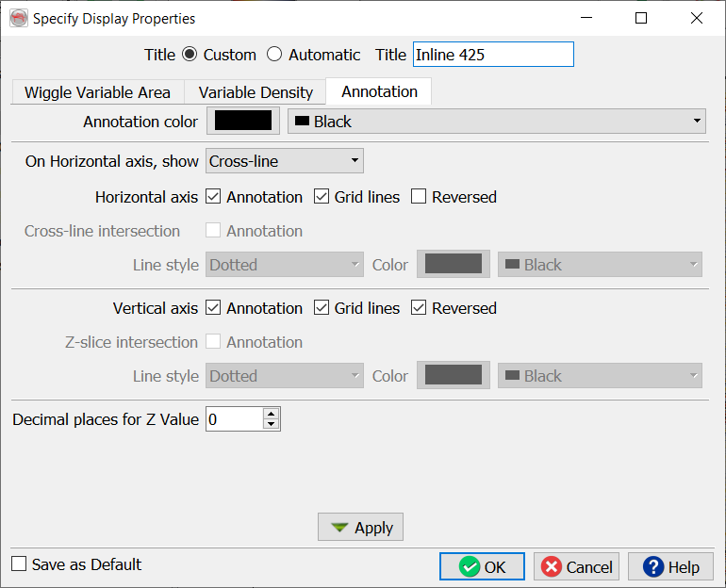726x588 pixels.
Task: Select the Custom title radio button
Action: (190, 55)
